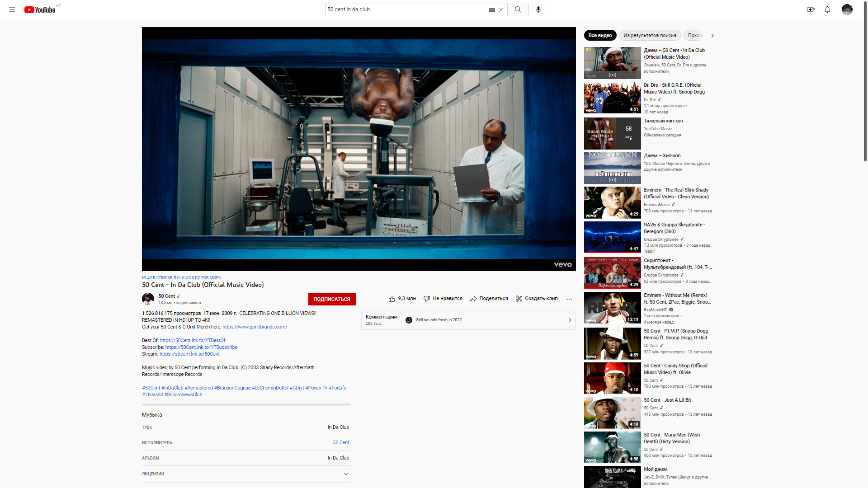Like the video (9,3 млн)

402,299
